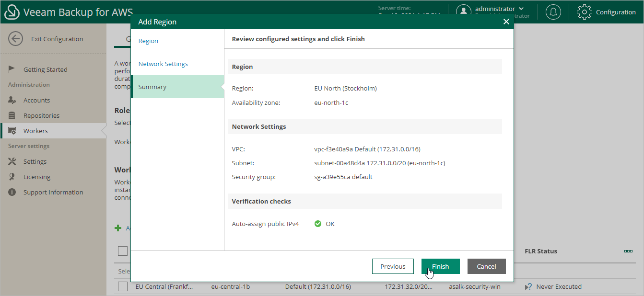
Task: Toggle the select-all checkbox in table header
Action: [123, 251]
